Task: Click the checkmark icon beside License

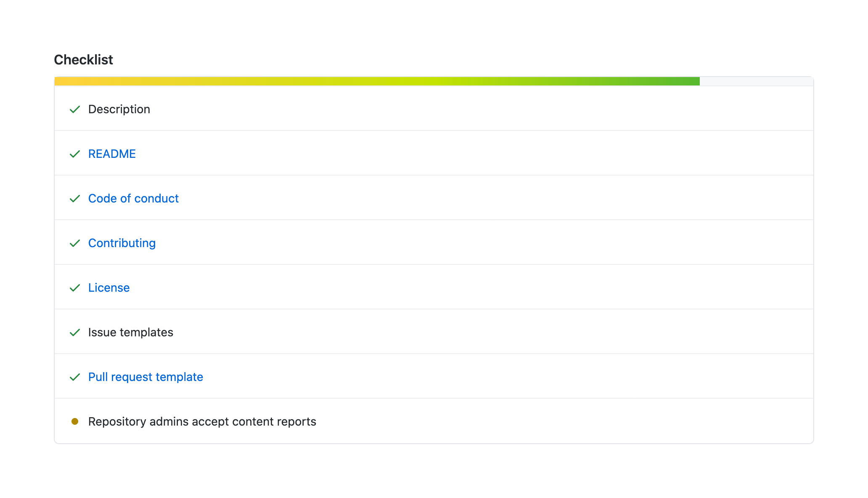Action: 75,288
